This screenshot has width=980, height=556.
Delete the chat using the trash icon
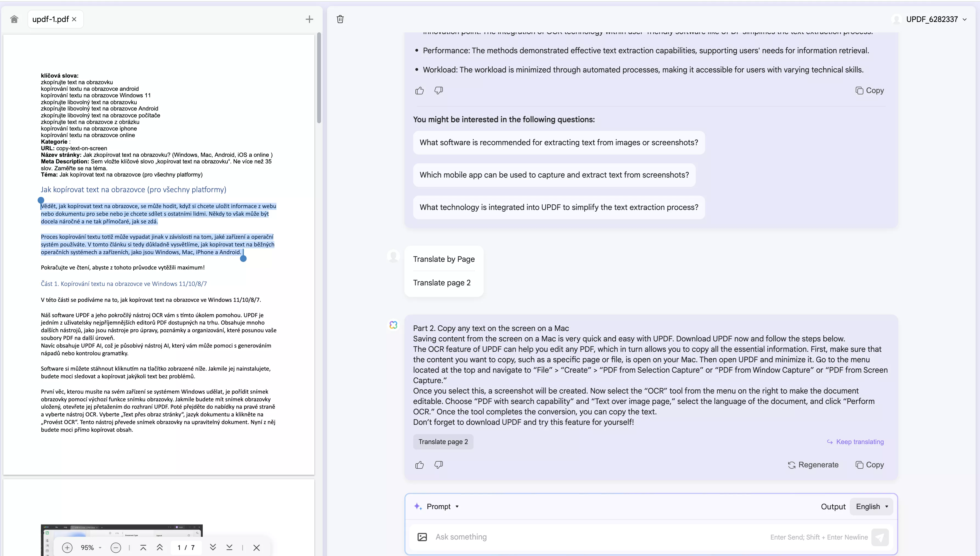coord(340,19)
